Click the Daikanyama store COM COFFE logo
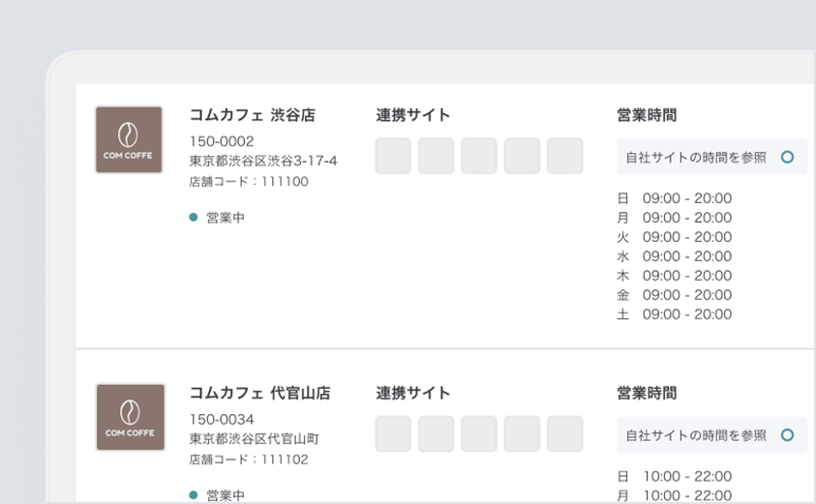Image resolution: width=816 pixels, height=504 pixels. click(x=130, y=417)
